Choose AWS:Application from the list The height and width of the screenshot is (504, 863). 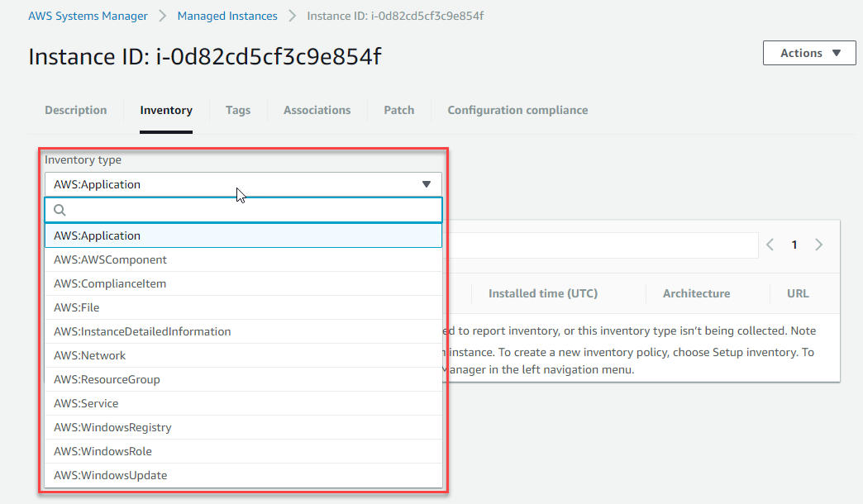click(243, 235)
